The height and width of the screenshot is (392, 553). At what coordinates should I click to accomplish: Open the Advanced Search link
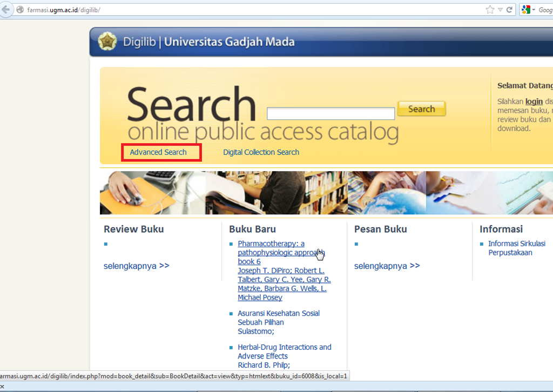tap(158, 152)
